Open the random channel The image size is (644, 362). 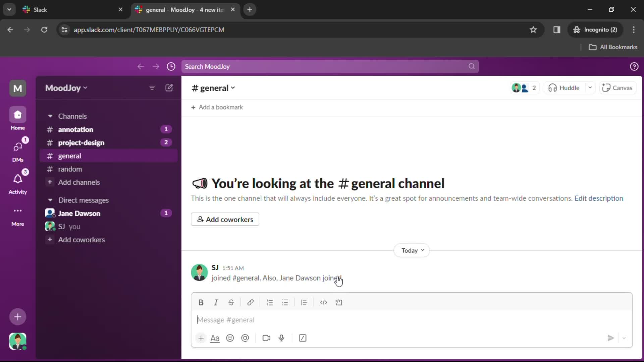tap(109, 169)
